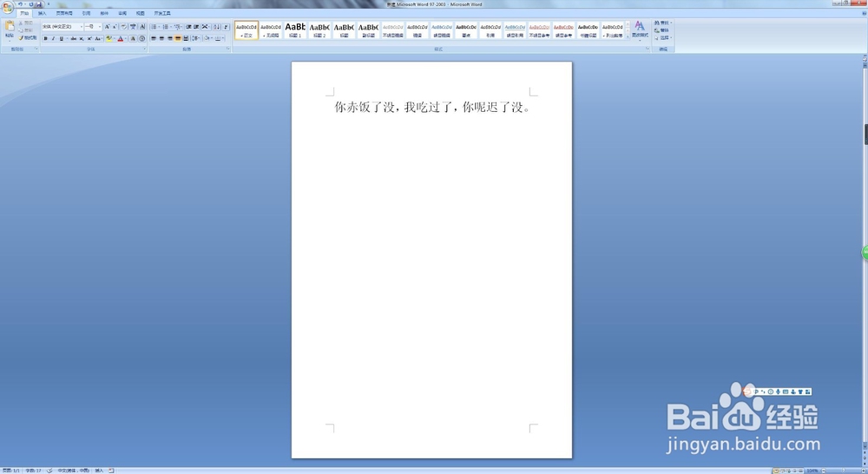Viewport: 868px width, 474px height.
Task: Click the word count in status bar
Action: click(x=33, y=471)
